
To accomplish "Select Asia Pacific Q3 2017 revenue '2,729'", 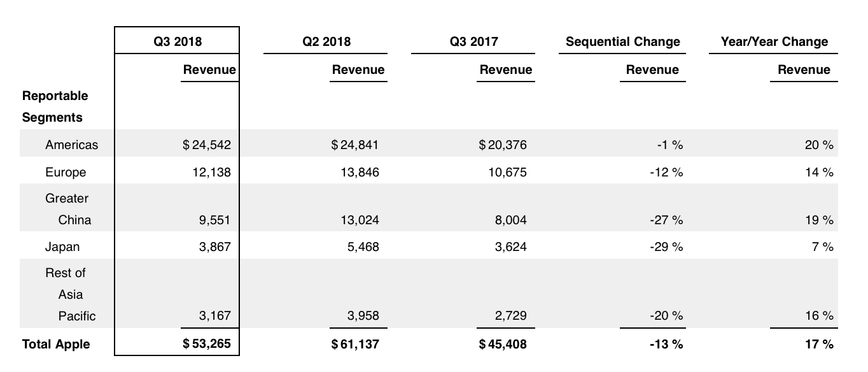I will (x=511, y=315).
